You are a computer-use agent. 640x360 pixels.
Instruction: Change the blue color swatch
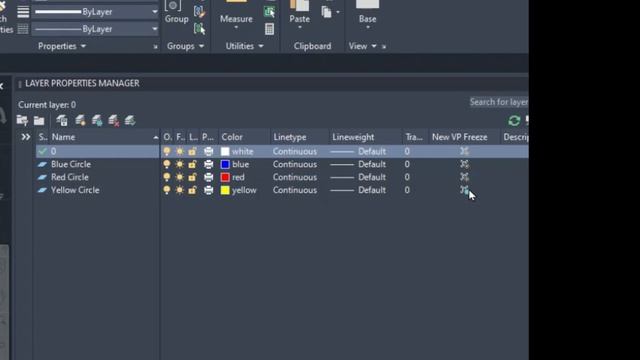[225, 164]
